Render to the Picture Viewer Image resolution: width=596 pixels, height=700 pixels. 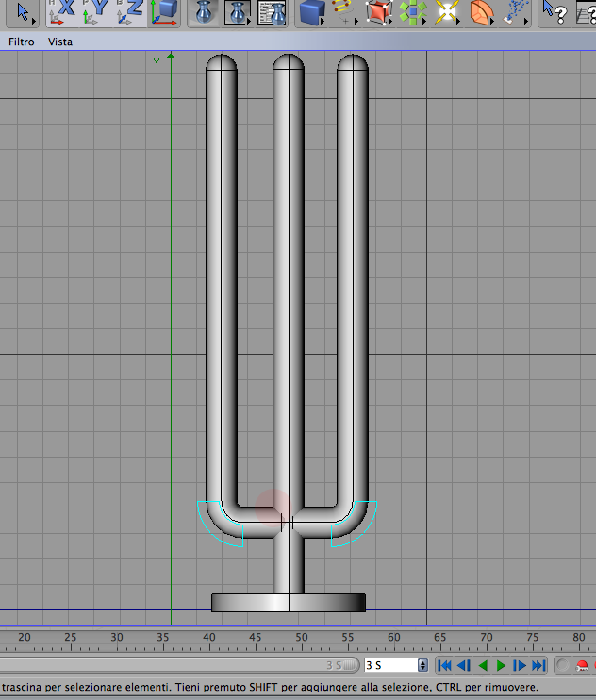pos(237,12)
